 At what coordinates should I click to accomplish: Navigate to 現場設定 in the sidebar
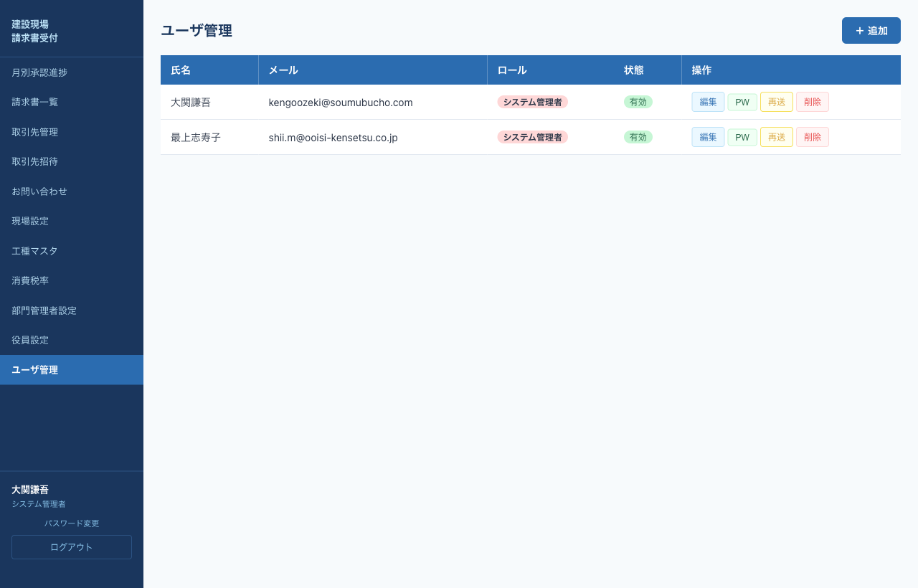click(72, 221)
